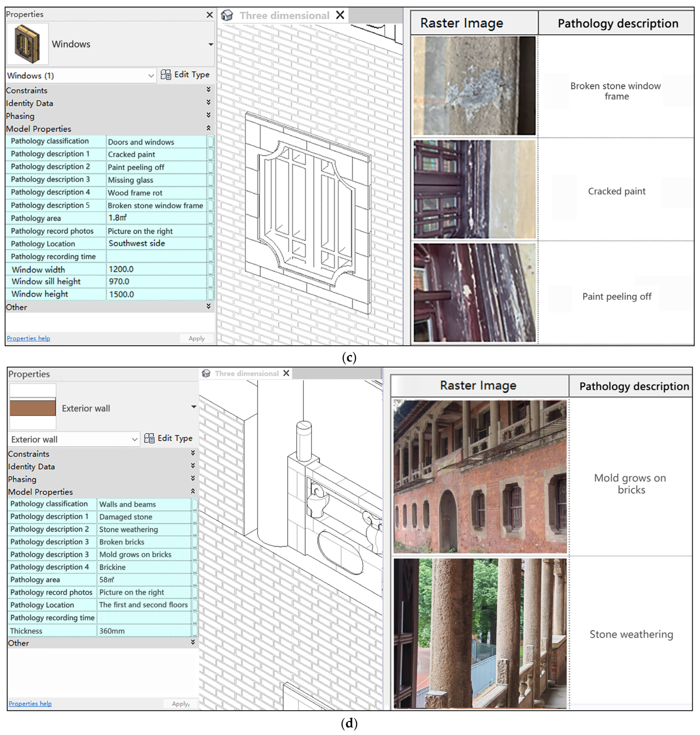Open Exterior wall type selector dropdown arrow
700x735 pixels.
194,407
